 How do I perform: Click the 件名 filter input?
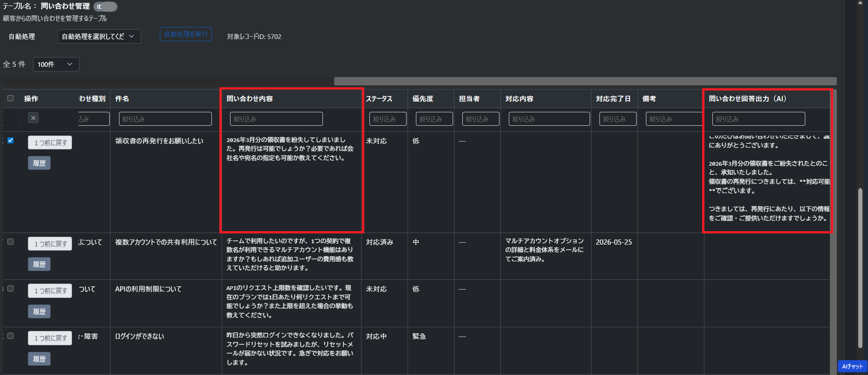click(165, 119)
